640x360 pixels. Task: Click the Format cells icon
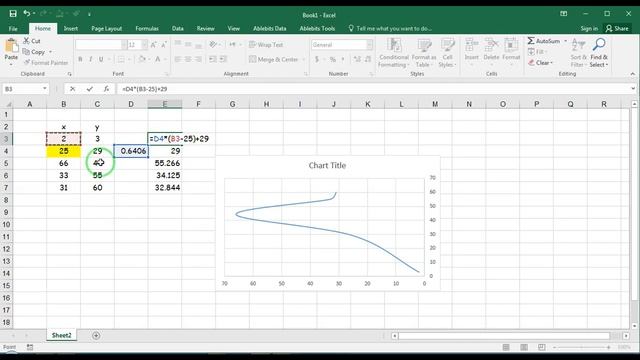click(x=511, y=45)
